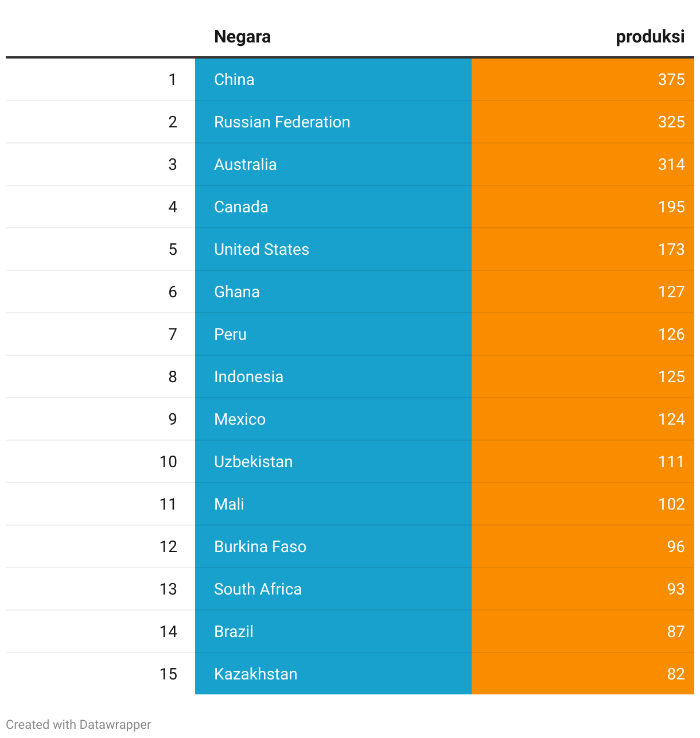Select the Mali country cell

pyautogui.click(x=229, y=504)
